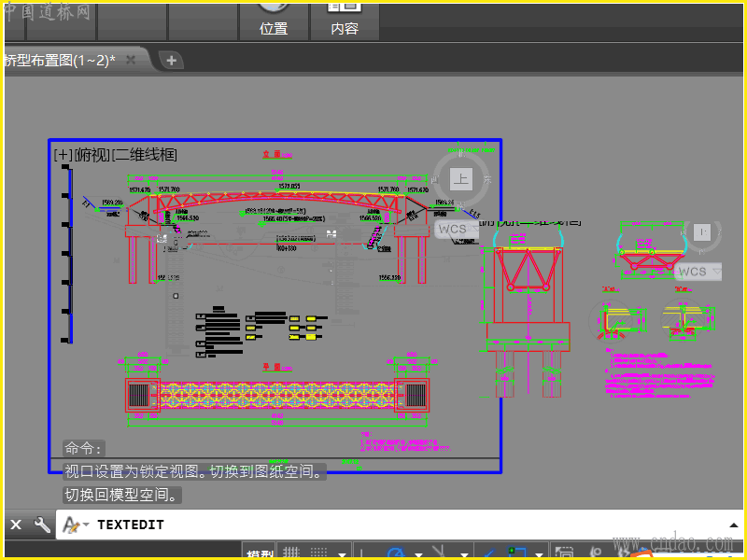
Task: Click the annotation visibility status bar icon
Action: coord(597,553)
